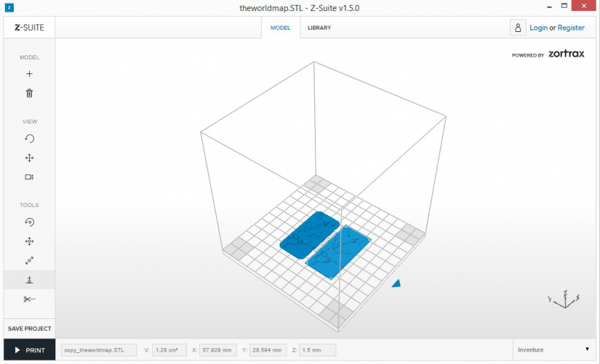The height and width of the screenshot is (364, 600).
Task: Open the Inventure printer dropdown
Action: pos(553,349)
